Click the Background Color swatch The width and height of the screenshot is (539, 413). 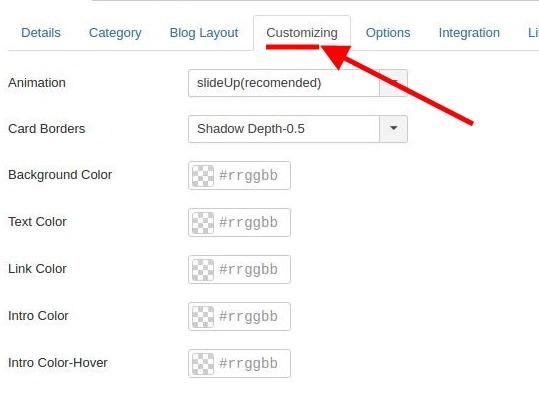tap(203, 176)
